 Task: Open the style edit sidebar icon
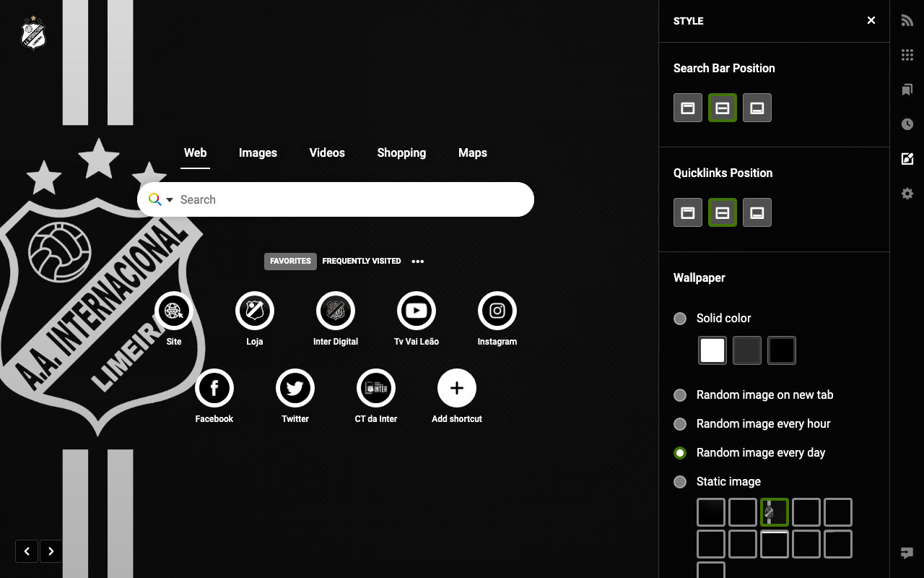point(907,159)
